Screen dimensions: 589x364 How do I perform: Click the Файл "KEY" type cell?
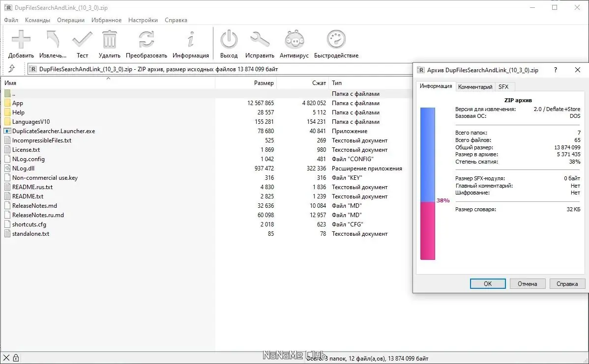[347, 177]
